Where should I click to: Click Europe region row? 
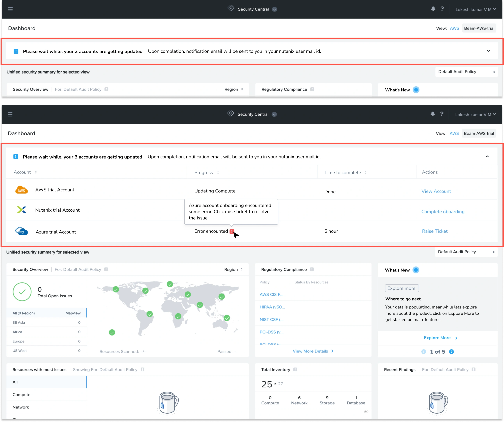(x=46, y=341)
